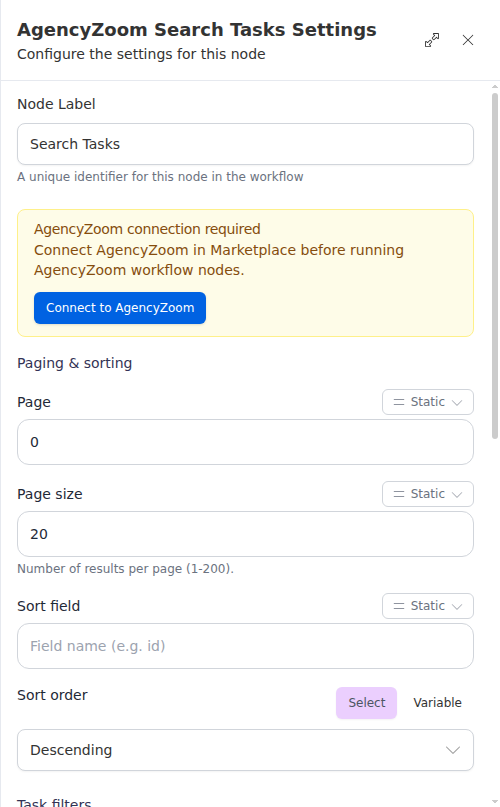Viewport: 500px width, 807px height.
Task: Open the Descending sort order dropdown
Action: click(x=245, y=750)
